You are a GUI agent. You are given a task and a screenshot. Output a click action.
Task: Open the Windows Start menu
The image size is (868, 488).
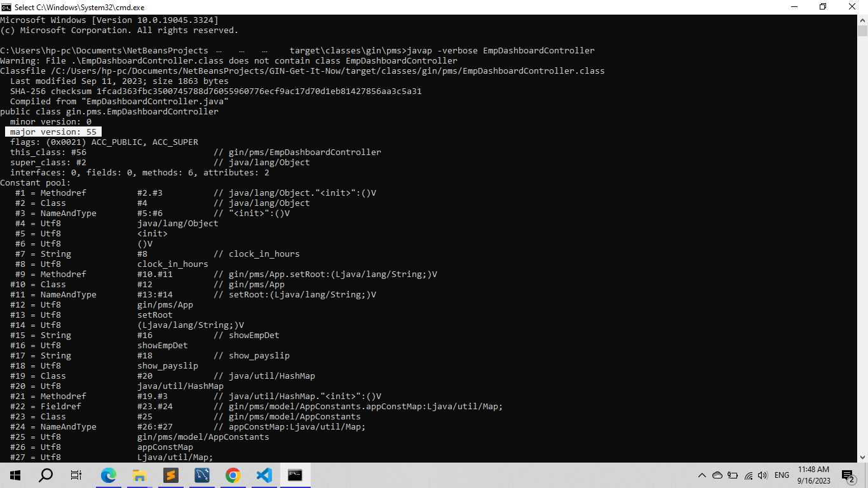pos(14,475)
